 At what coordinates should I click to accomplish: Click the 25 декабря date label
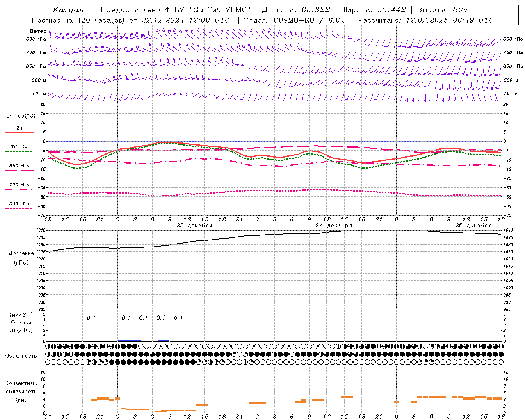pos(473,226)
